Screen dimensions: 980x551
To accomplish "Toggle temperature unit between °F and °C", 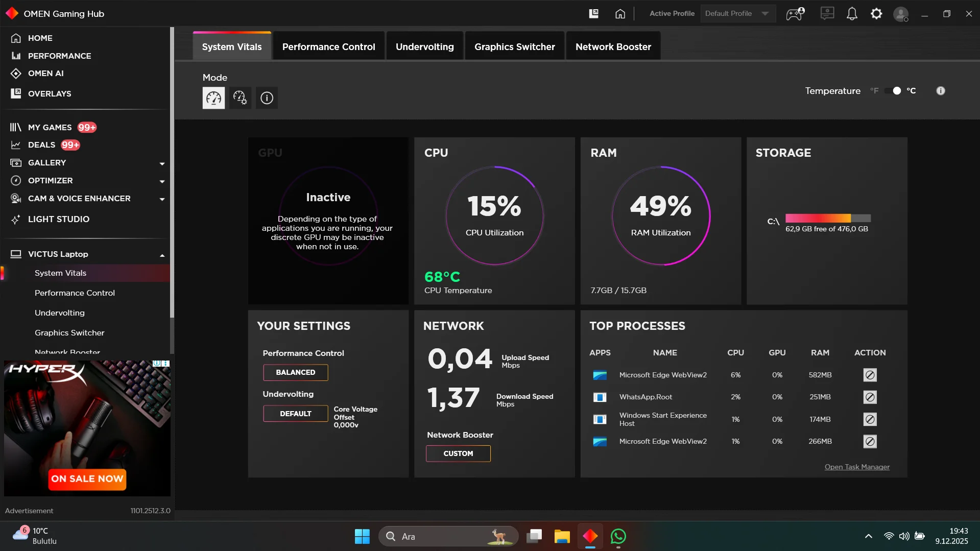I will (893, 91).
